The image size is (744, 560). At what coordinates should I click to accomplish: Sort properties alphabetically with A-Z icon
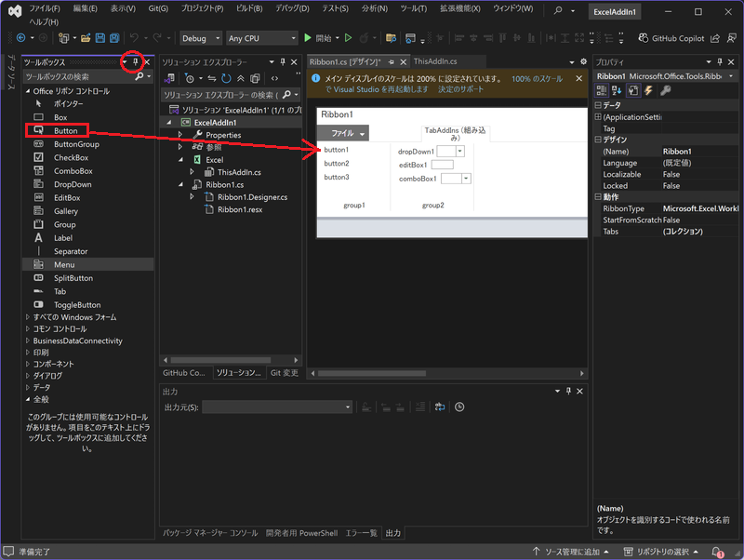pos(617,90)
